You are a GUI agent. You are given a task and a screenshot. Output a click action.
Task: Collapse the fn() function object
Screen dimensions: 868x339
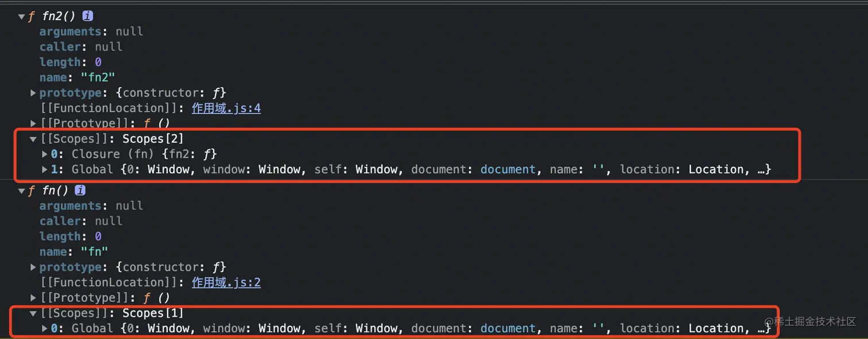pyautogui.click(x=21, y=190)
